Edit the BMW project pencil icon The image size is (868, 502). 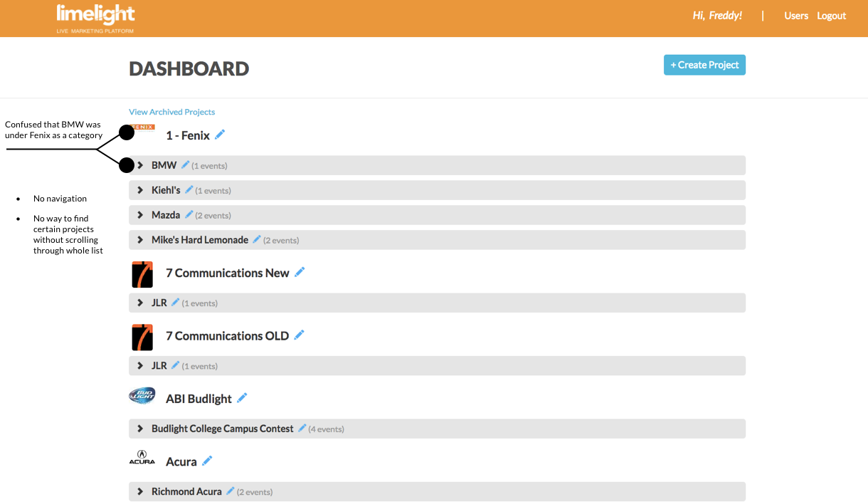pyautogui.click(x=185, y=164)
